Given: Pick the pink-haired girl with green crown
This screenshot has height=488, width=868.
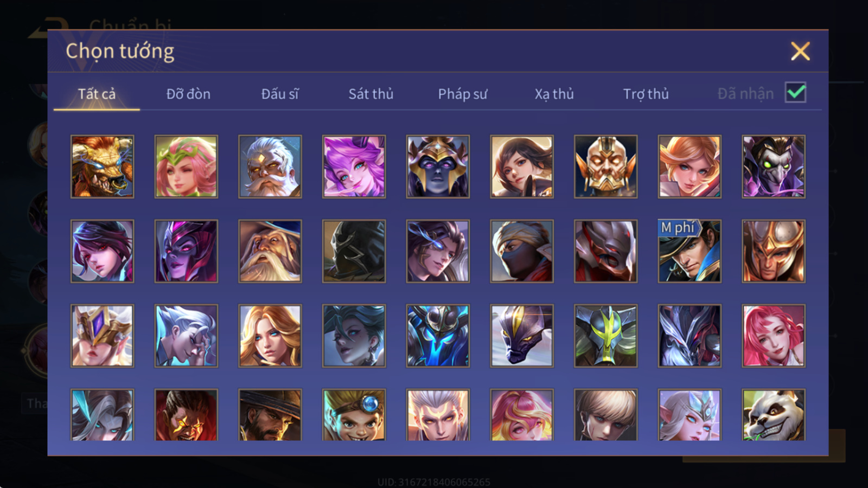Looking at the screenshot, I should (x=186, y=166).
